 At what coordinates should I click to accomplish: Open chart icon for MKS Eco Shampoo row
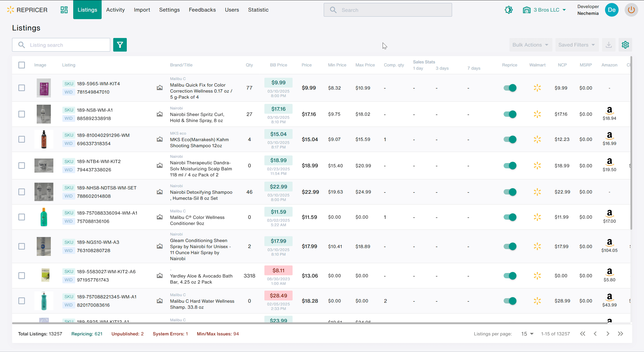point(159,139)
